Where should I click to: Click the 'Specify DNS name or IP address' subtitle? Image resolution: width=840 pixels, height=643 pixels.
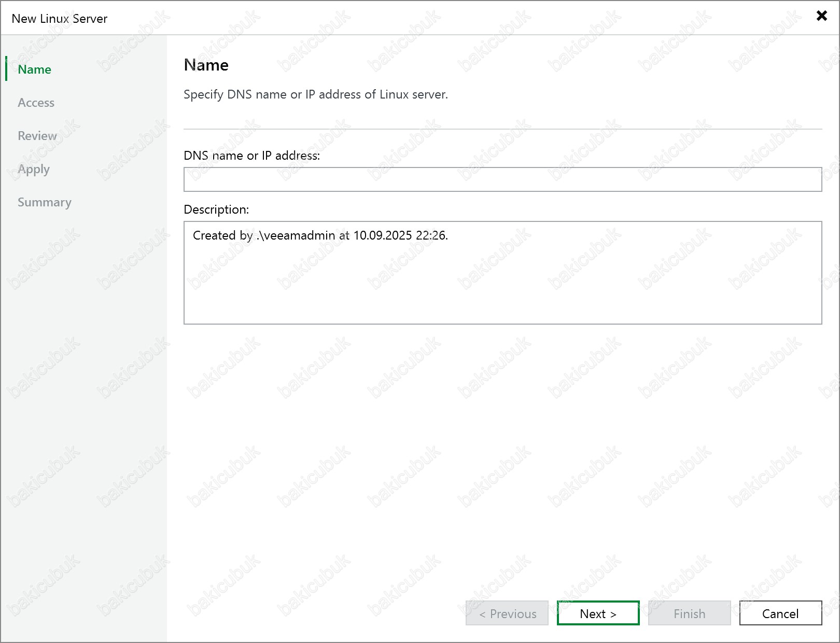tap(315, 94)
